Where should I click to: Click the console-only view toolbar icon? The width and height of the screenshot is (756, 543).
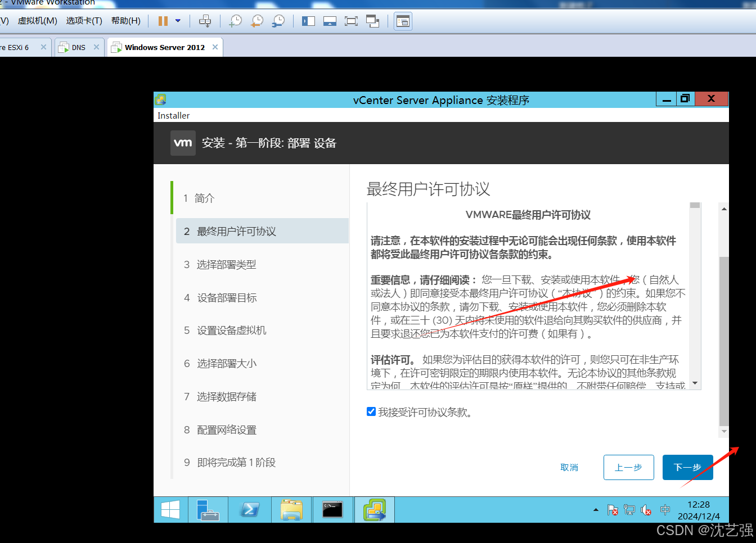tap(330, 21)
